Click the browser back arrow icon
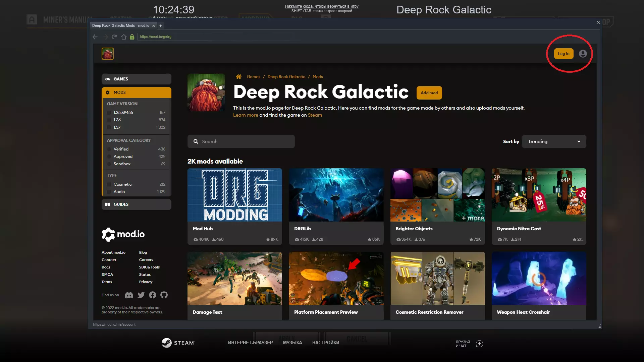The width and height of the screenshot is (644, 362). [x=95, y=37]
